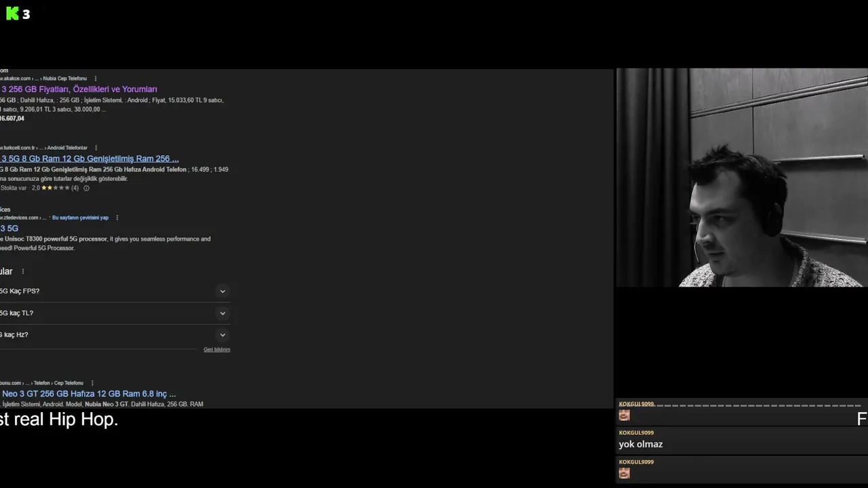Click the "yok olmaz" chat message
This screenshot has height=488, width=868.
pos(641,445)
